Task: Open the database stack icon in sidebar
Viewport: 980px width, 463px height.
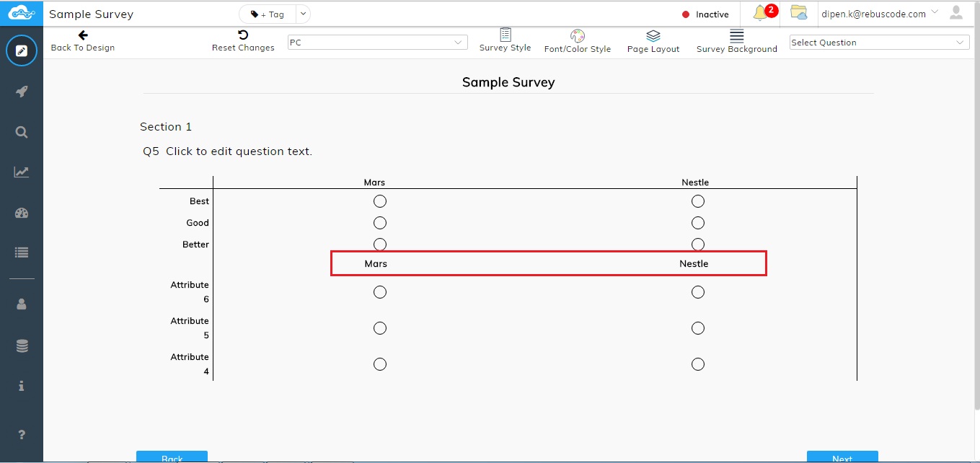Action: coord(22,346)
